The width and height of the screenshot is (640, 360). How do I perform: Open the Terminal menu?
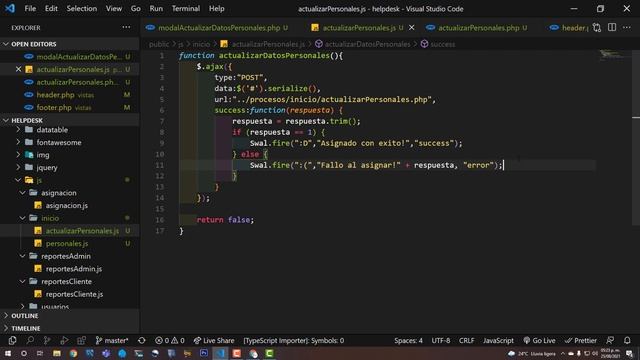tap(186, 8)
